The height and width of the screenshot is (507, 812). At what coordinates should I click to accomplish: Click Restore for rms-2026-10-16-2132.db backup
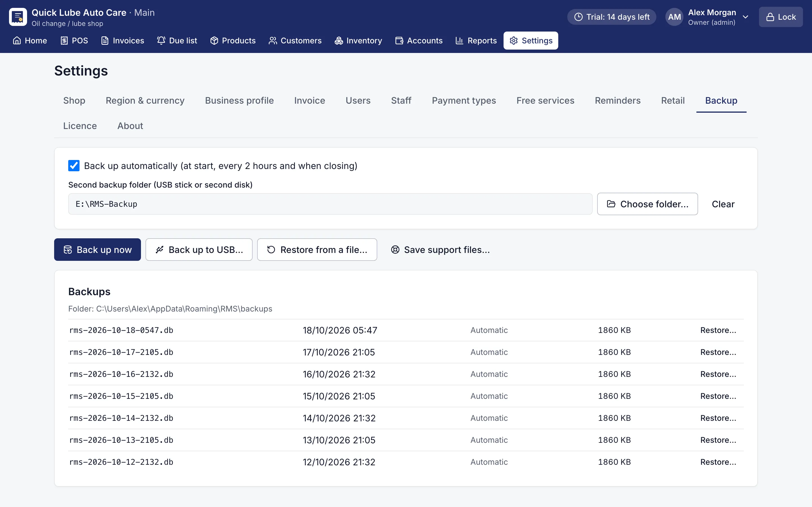coord(718,374)
